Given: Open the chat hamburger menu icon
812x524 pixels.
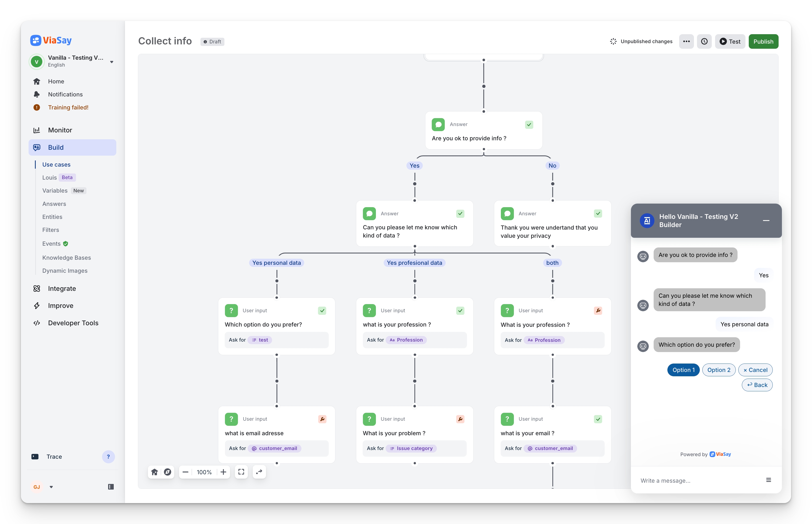Looking at the screenshot, I should click(768, 480).
